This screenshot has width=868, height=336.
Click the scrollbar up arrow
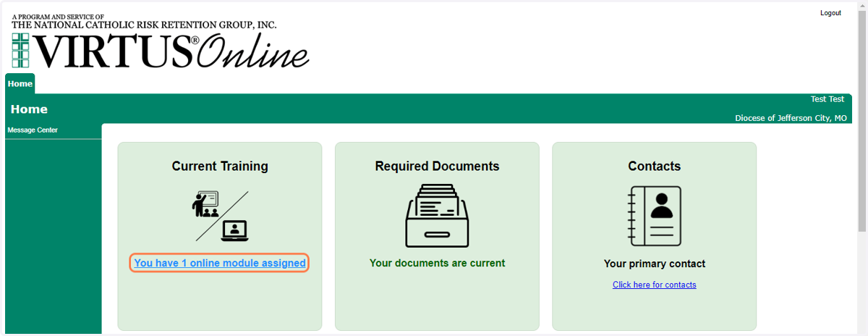(861, 7)
